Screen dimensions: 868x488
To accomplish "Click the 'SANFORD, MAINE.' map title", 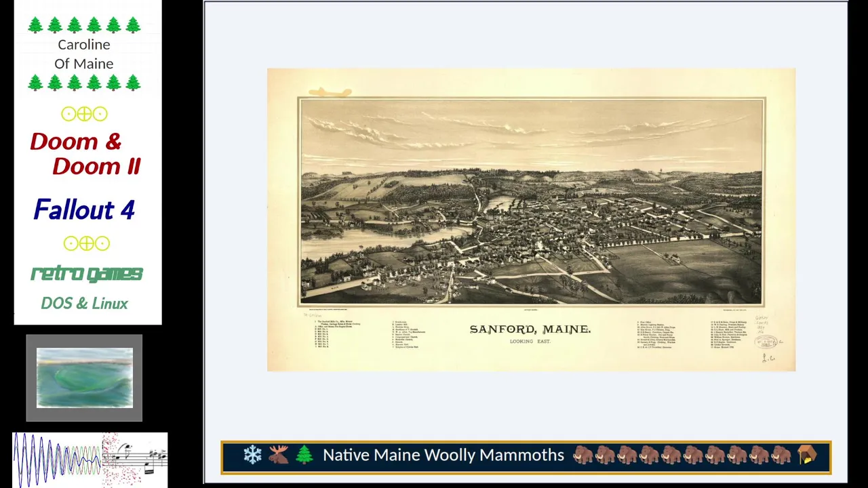I will pos(530,329).
